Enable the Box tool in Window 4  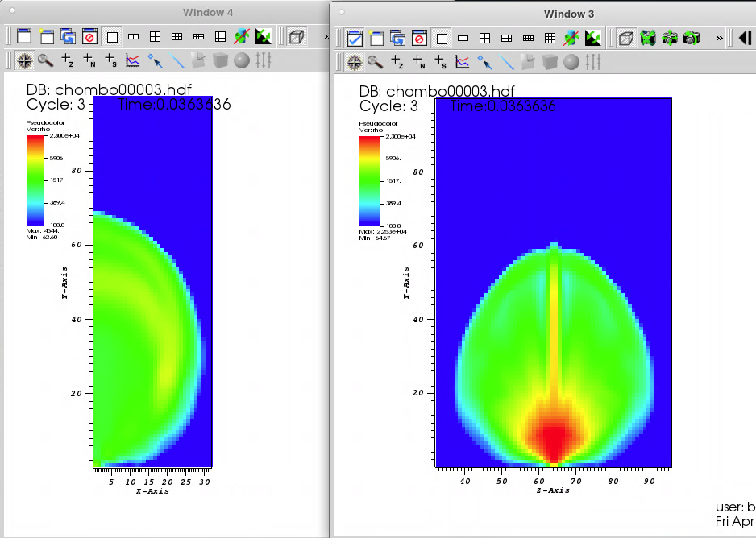220,60
